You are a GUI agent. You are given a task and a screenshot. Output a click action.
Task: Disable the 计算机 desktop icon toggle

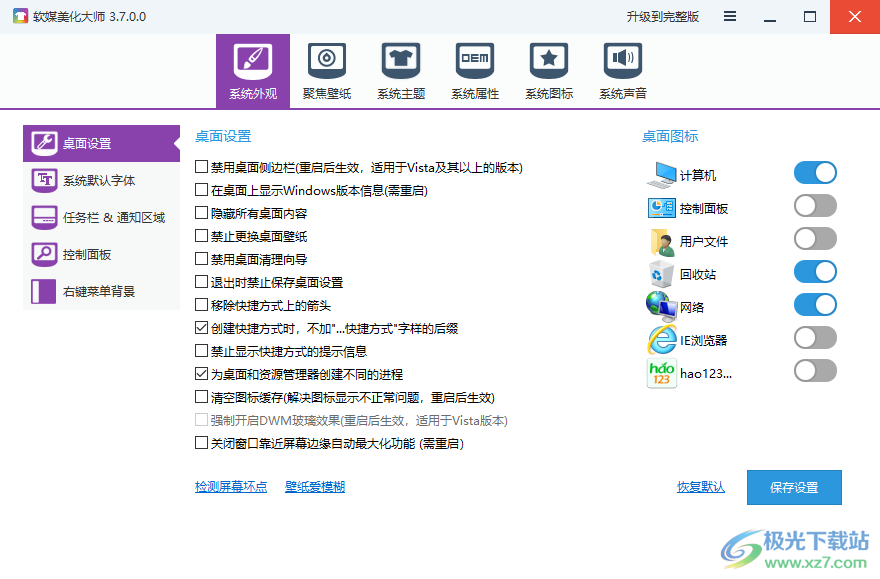tap(815, 172)
